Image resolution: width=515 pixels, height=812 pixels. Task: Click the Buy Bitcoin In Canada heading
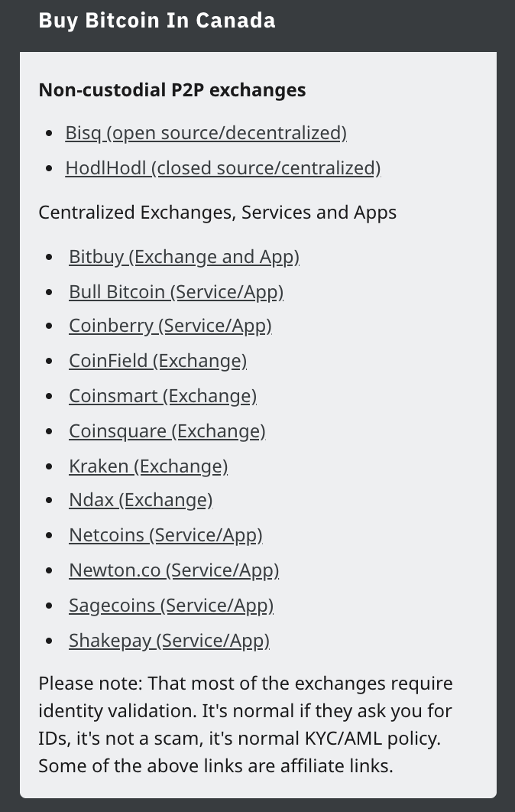157,21
